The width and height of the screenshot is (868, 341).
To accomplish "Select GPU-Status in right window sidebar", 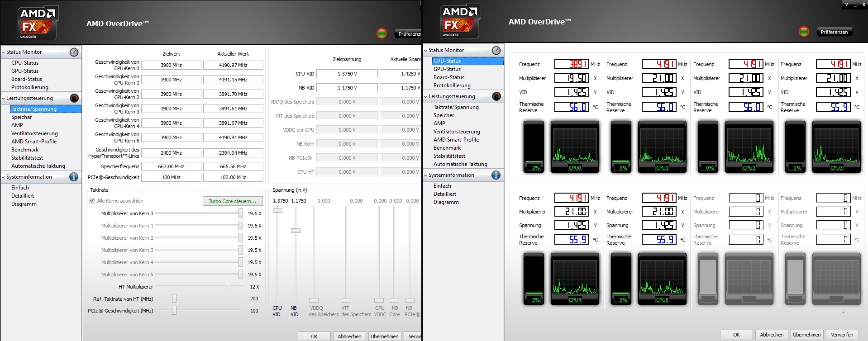I will click(x=447, y=69).
